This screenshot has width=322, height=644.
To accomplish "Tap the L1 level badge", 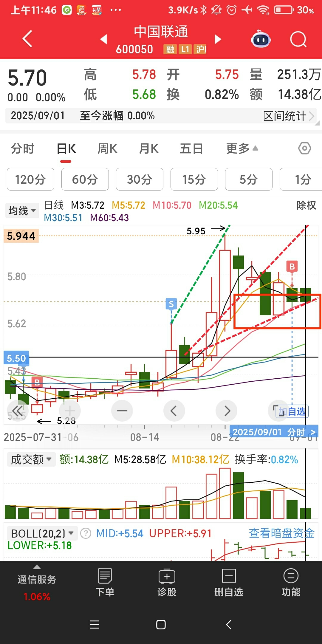I will [x=185, y=49].
